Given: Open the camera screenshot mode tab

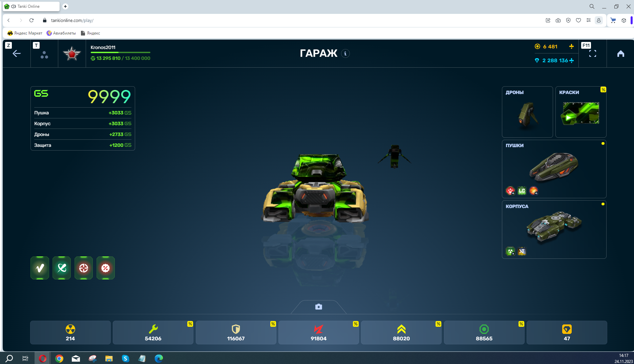Looking at the screenshot, I should click(319, 307).
